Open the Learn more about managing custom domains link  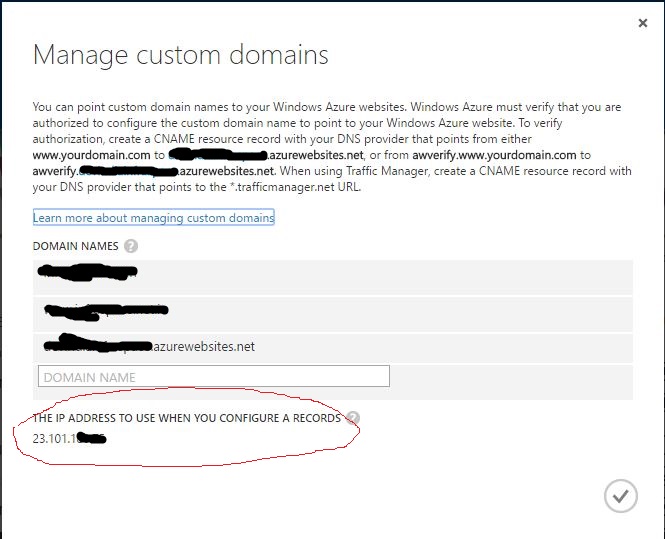[154, 218]
